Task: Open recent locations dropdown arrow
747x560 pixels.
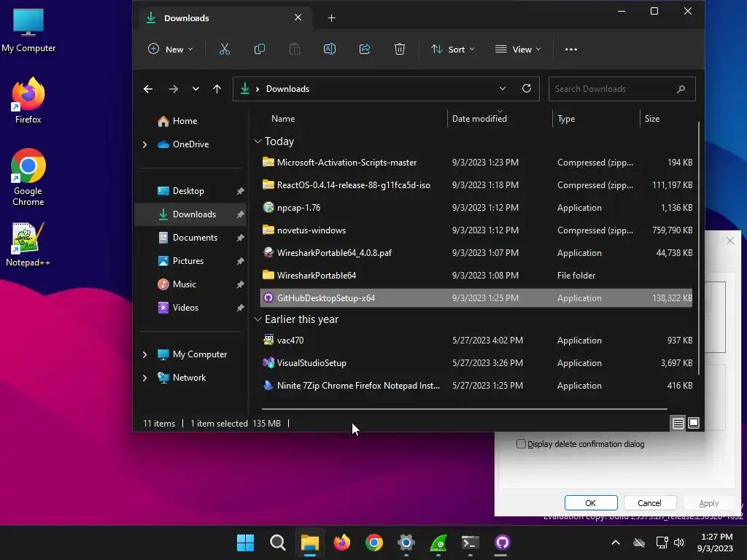Action: [196, 89]
